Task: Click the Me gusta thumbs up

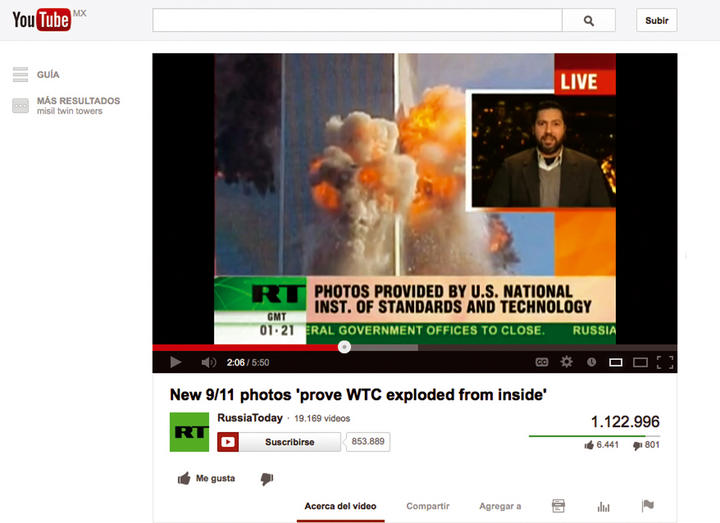Action: (206, 479)
